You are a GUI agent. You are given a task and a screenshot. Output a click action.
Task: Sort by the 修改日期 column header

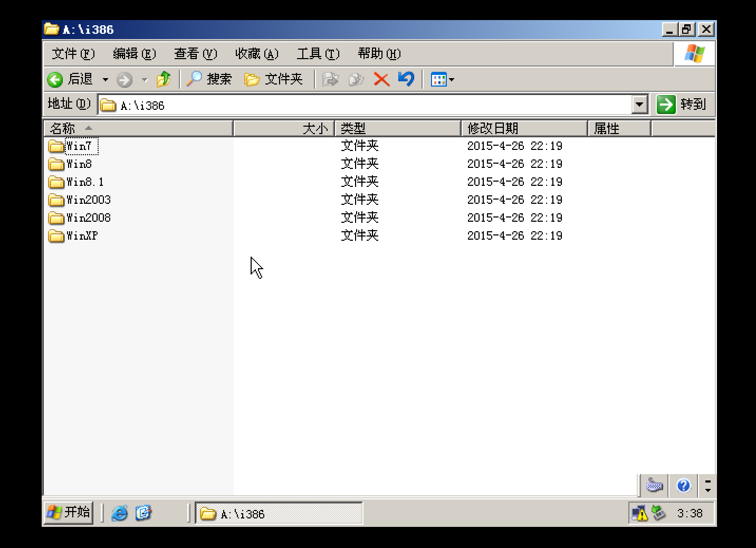tap(524, 128)
